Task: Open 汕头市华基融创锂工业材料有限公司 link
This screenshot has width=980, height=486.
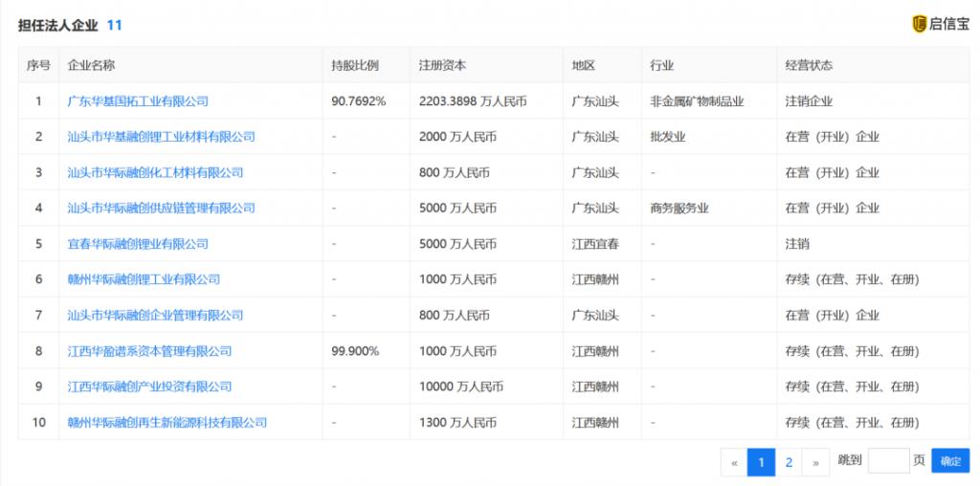Action: pyautogui.click(x=161, y=137)
